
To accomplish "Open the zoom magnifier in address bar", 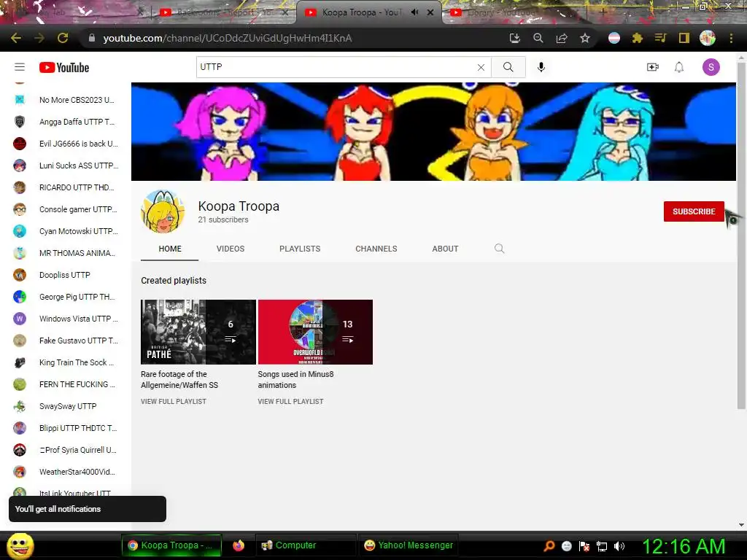I will pyautogui.click(x=538, y=38).
